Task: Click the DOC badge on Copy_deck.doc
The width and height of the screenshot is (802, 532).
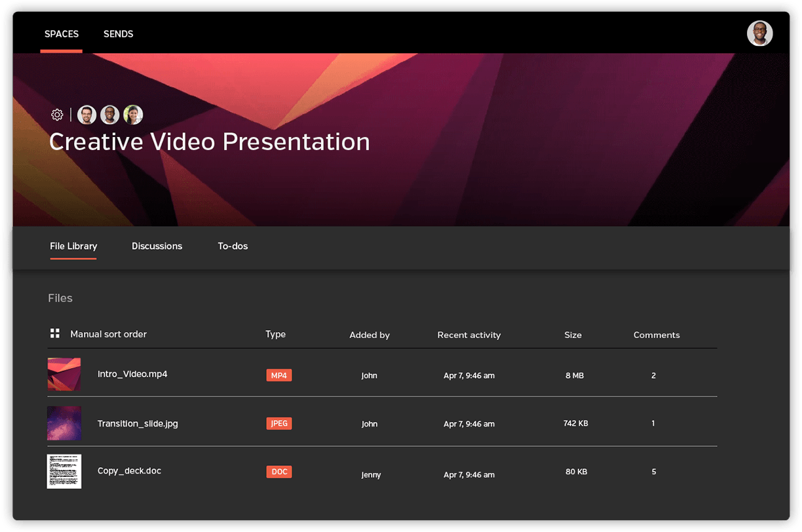Action: [279, 471]
